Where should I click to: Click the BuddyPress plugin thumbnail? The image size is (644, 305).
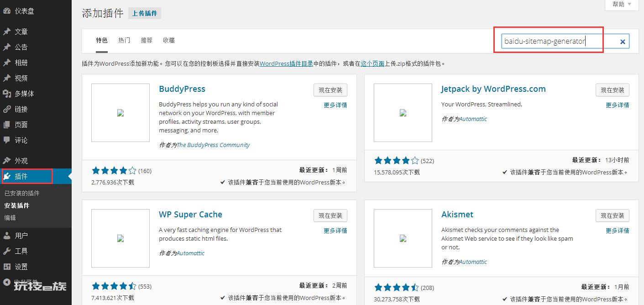[120, 113]
